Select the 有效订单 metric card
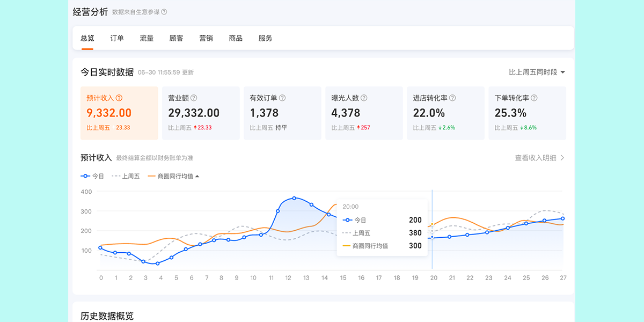Image resolution: width=644 pixels, height=322 pixels. pos(282,113)
